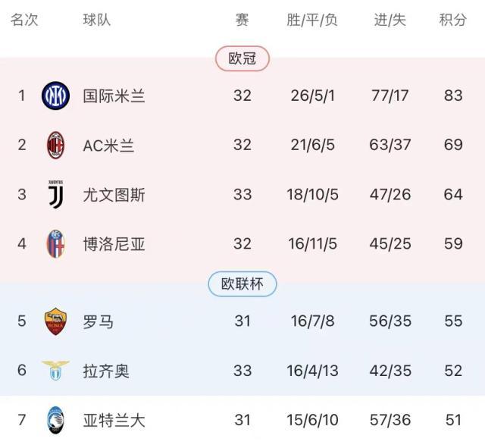Viewport: 485px width, 448px height.
Task: Open the 博洛尼亚 team link
Action: [x=114, y=244]
